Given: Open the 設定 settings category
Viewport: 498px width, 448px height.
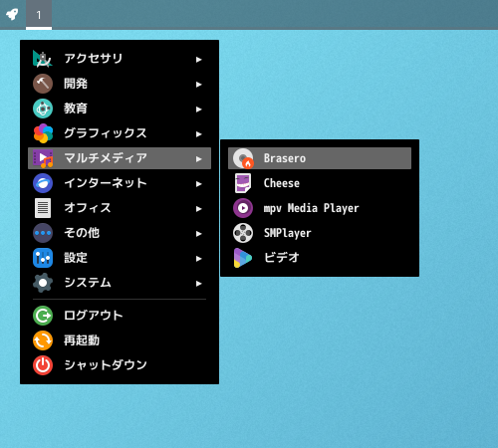Looking at the screenshot, I should [120, 258].
